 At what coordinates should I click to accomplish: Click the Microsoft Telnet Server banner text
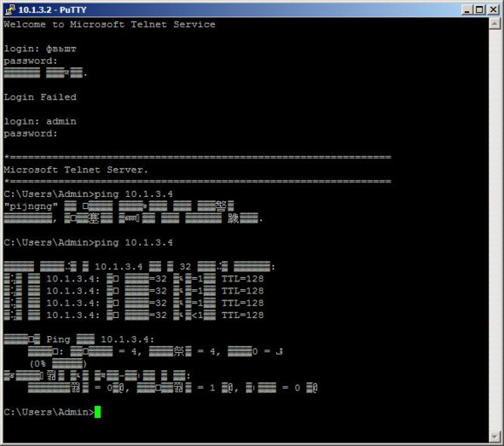pyautogui.click(x=76, y=170)
